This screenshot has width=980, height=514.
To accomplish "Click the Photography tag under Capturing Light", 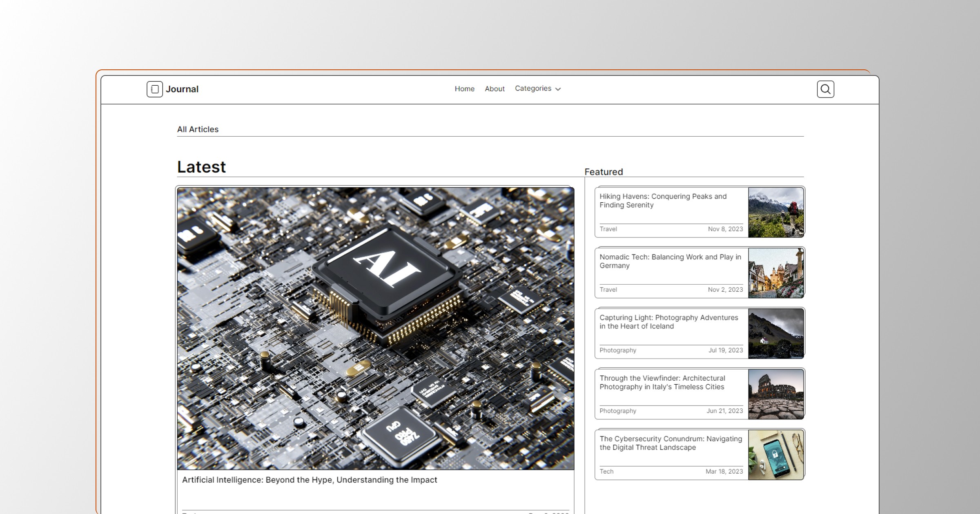I will pyautogui.click(x=617, y=350).
